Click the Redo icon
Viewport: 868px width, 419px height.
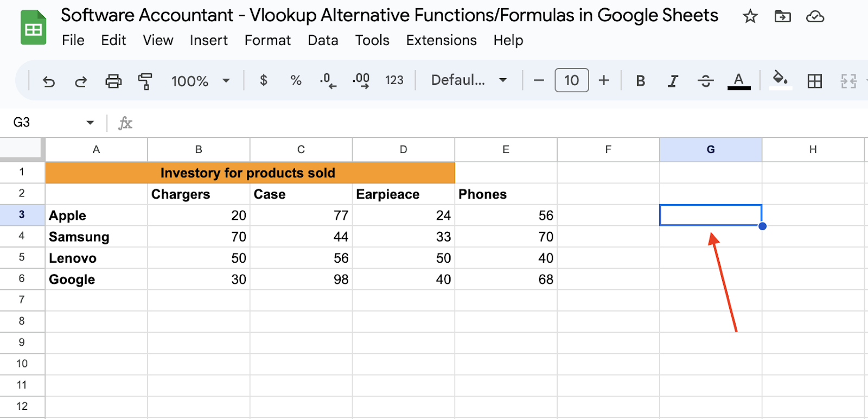pyautogui.click(x=81, y=81)
